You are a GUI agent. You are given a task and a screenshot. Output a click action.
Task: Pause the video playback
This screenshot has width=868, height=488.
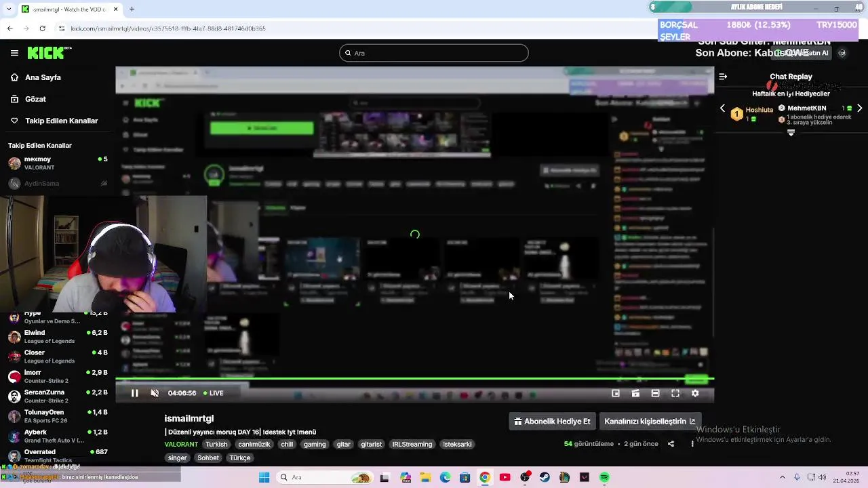pyautogui.click(x=134, y=393)
